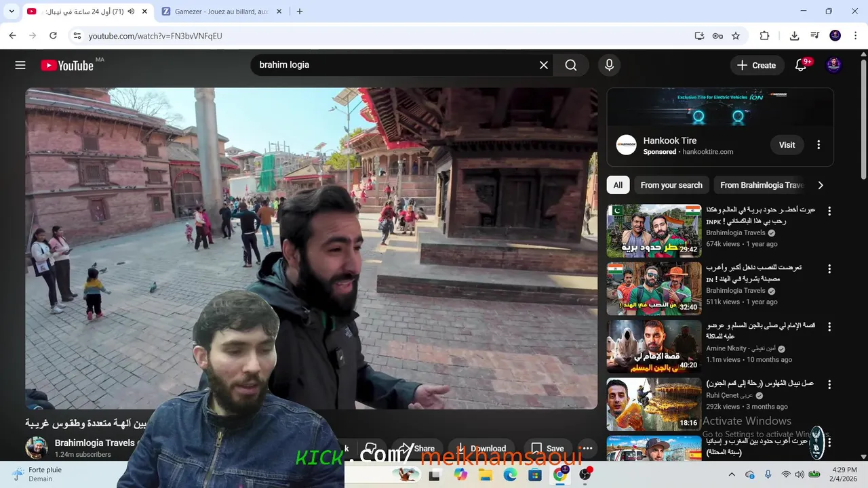Clear the search query with the X
This screenshot has width=868, height=488.
coord(544,65)
